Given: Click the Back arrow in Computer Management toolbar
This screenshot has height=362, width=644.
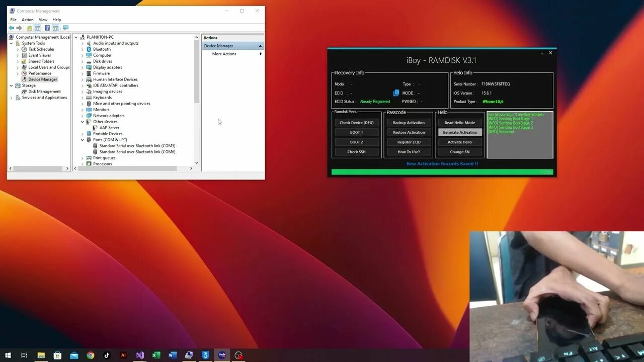Looking at the screenshot, I should (12, 28).
